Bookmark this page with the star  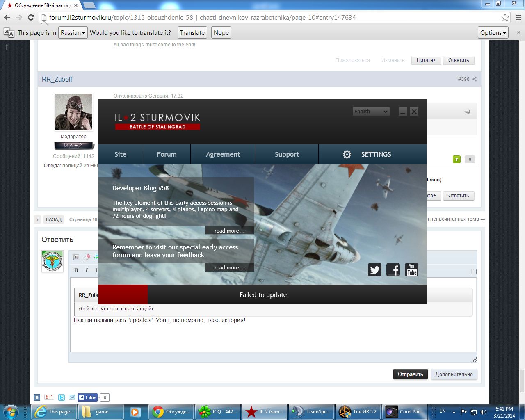tap(505, 17)
